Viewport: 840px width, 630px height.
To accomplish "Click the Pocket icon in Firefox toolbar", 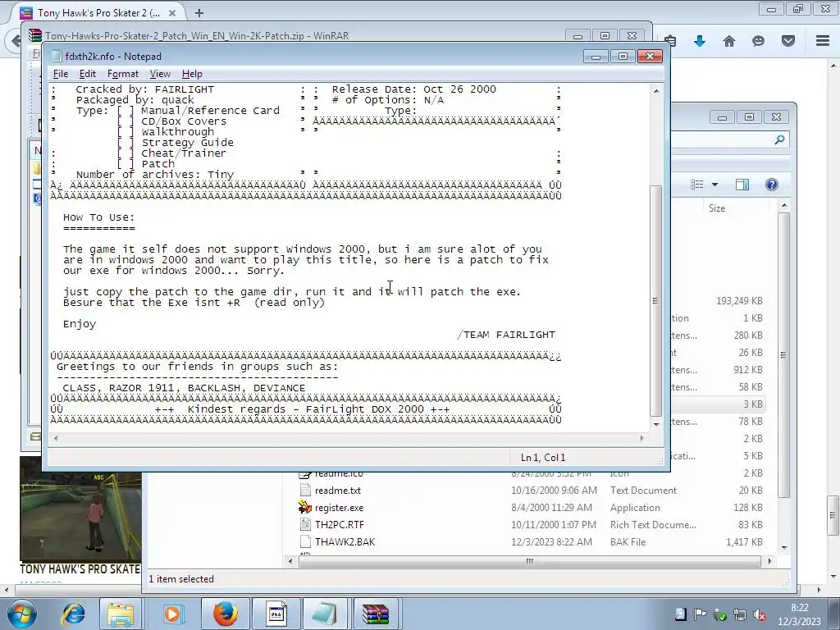I will (x=787, y=41).
